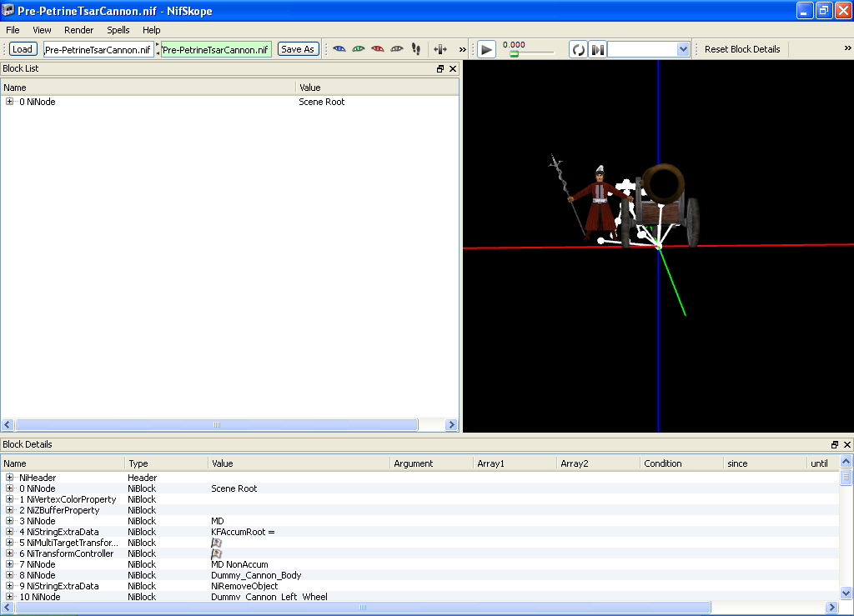Float the Block List panel
The image size is (854, 616).
(440, 68)
